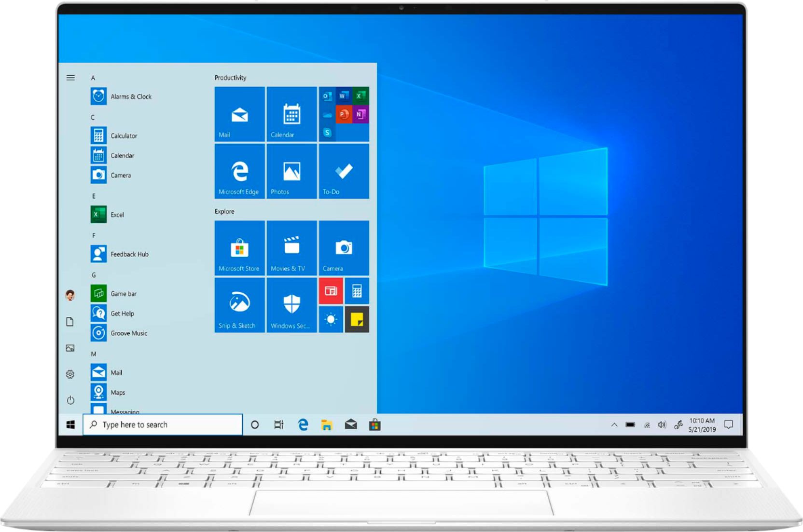The image size is (803, 532).
Task: Click letter C header in app list
Action: click(93, 117)
